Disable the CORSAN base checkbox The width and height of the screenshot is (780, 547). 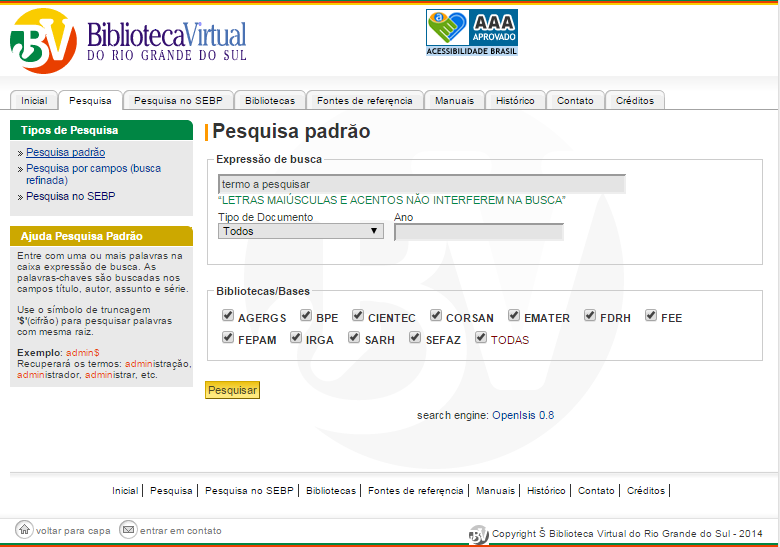pyautogui.click(x=436, y=315)
